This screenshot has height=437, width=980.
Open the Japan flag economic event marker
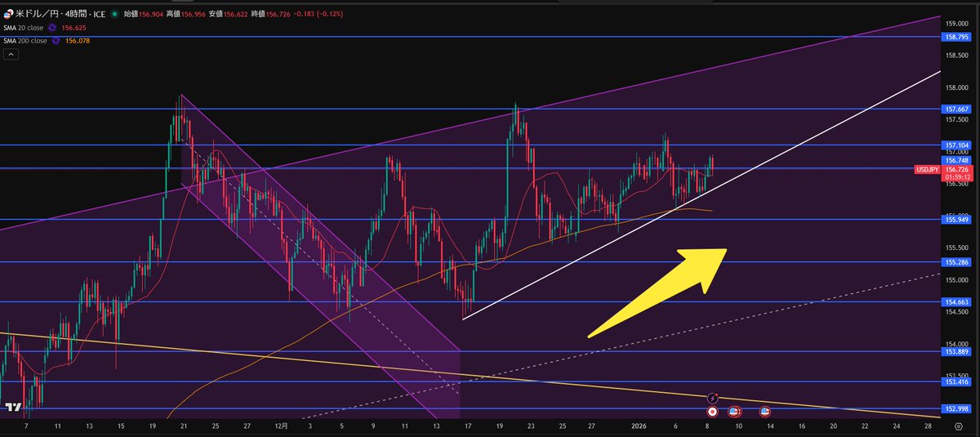pos(712,412)
